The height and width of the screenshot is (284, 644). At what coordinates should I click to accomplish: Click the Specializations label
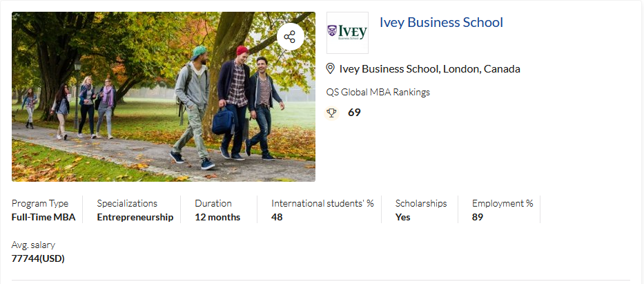click(127, 203)
